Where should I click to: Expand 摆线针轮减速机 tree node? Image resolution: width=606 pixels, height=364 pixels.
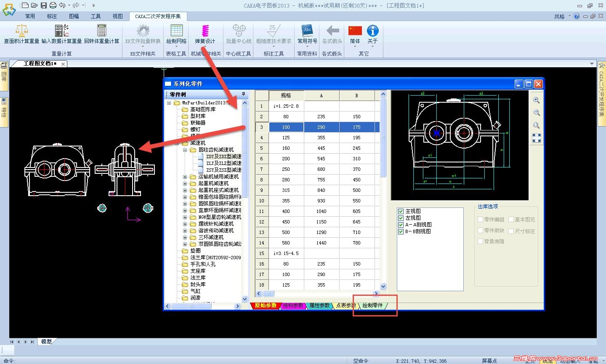click(185, 224)
